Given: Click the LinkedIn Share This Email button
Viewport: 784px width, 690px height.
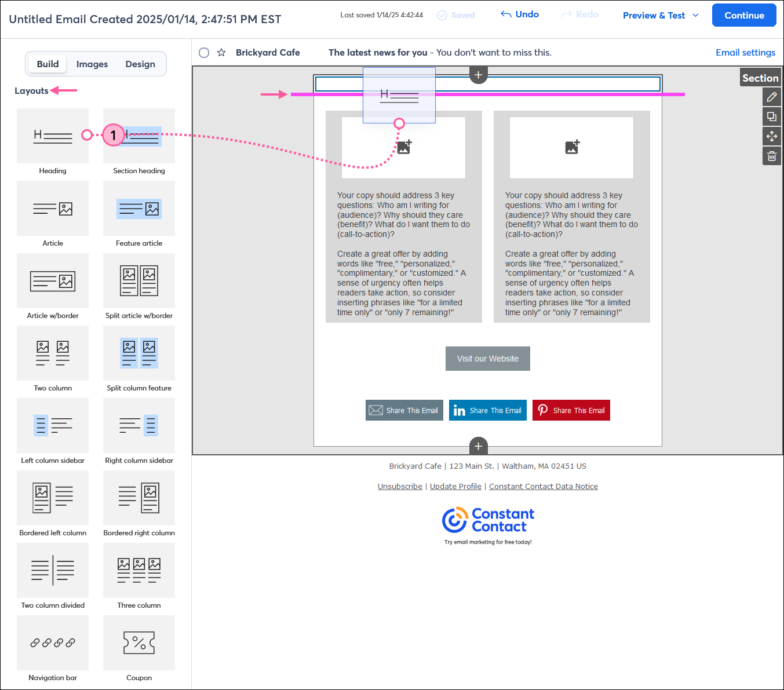Looking at the screenshot, I should coord(488,410).
